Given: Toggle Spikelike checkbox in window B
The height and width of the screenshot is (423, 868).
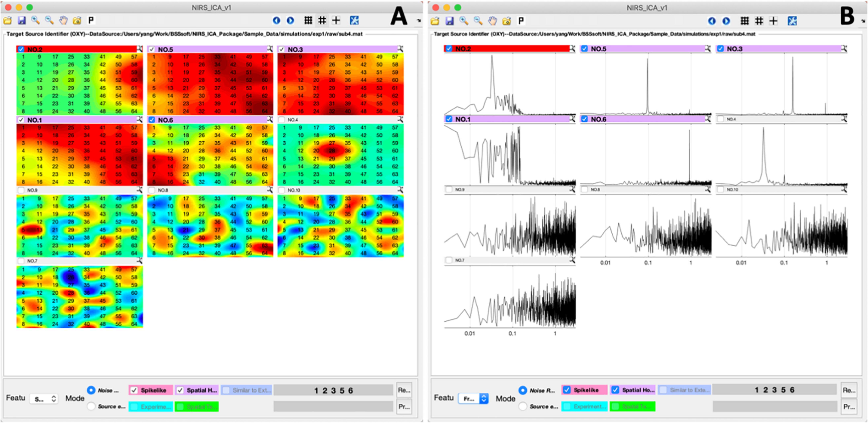Looking at the screenshot, I should coord(567,390).
